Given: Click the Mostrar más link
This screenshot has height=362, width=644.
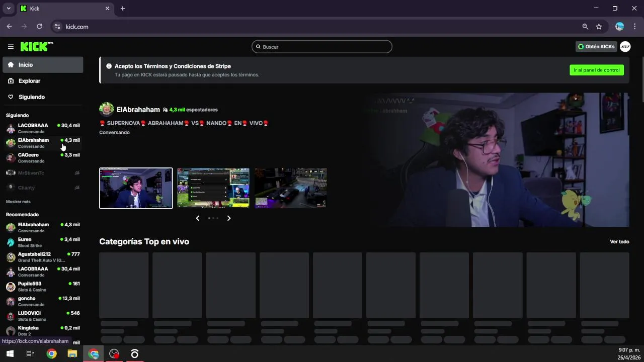Looking at the screenshot, I should 18,202.
